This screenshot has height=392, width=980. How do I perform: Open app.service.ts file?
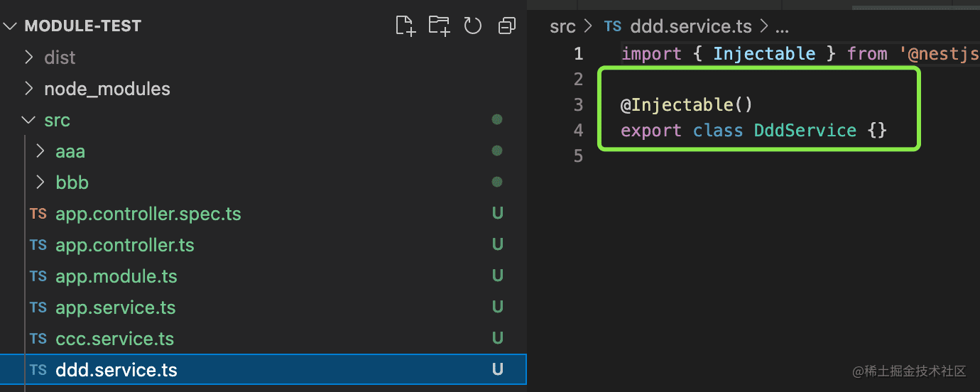115,307
